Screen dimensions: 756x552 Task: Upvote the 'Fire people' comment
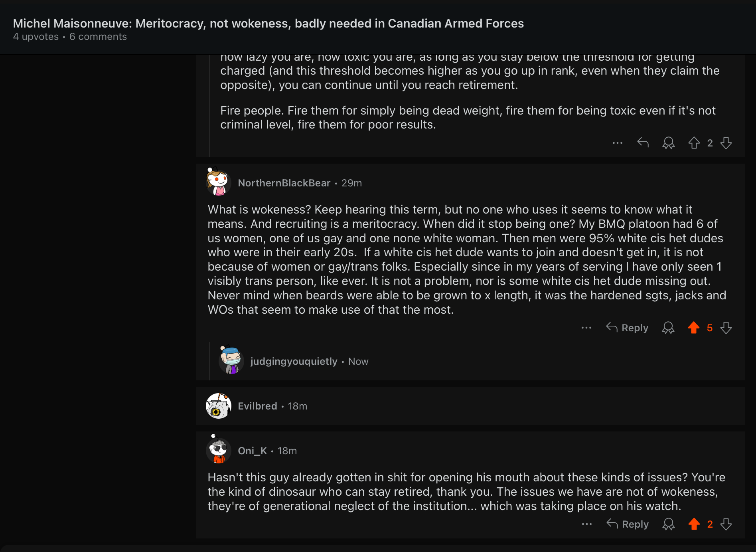click(x=694, y=143)
